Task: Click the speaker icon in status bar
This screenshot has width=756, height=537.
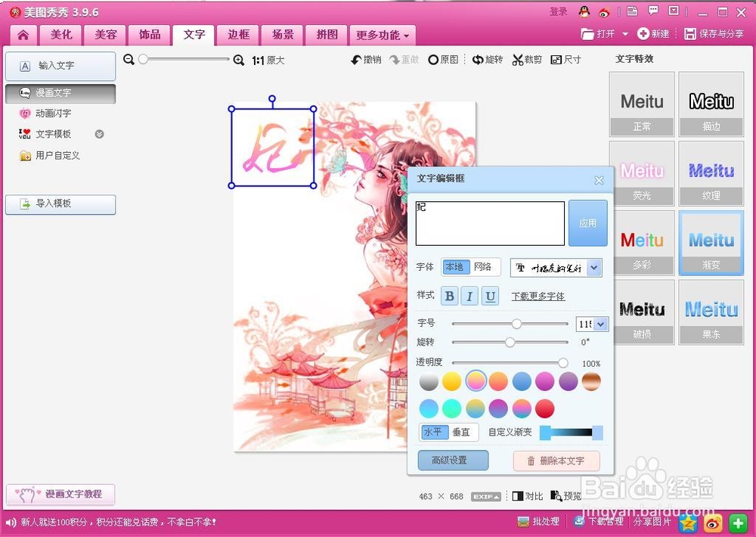Action: tap(11, 522)
